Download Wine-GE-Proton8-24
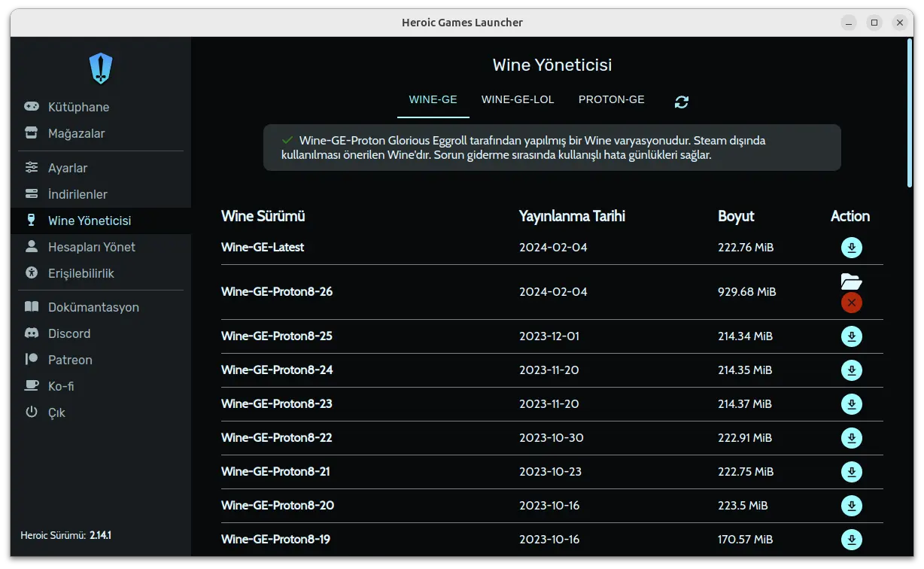This screenshot has height=569, width=924. coord(852,370)
